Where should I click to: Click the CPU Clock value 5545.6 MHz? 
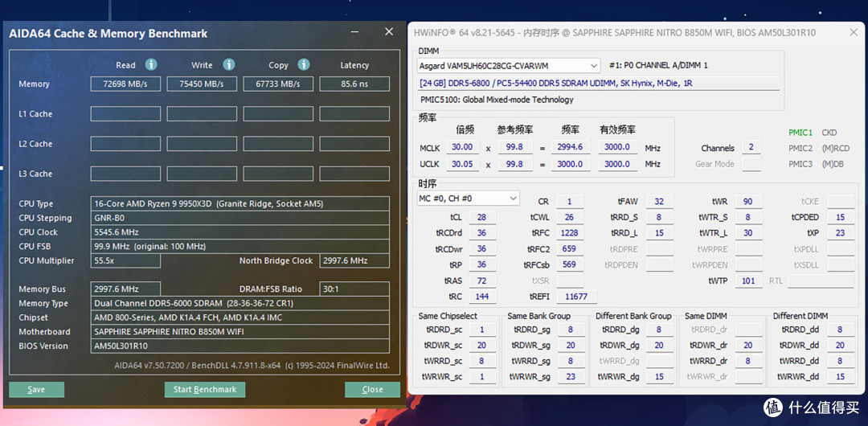[x=240, y=232]
